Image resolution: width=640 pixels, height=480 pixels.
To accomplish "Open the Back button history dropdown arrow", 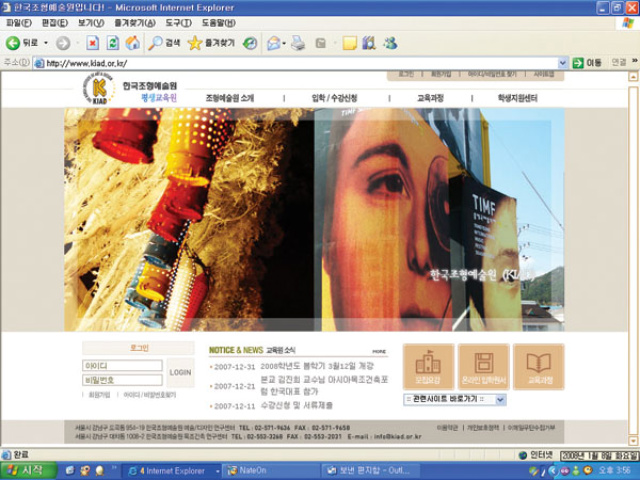I will pyautogui.click(x=46, y=43).
